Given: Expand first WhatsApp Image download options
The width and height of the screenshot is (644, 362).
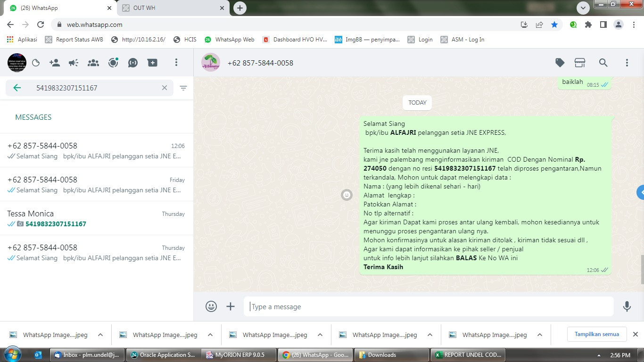Looking at the screenshot, I should tap(100, 335).
